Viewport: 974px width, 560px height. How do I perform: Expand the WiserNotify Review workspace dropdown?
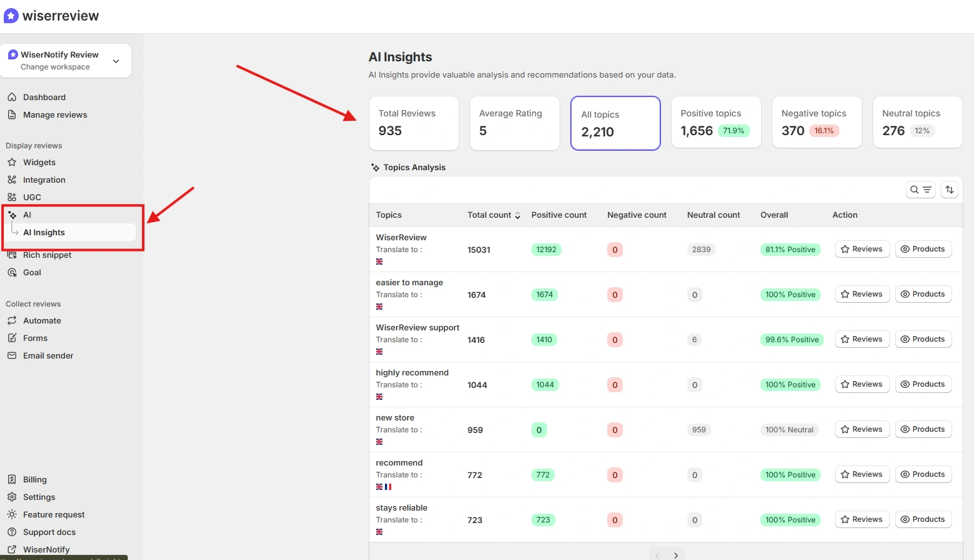tap(116, 61)
